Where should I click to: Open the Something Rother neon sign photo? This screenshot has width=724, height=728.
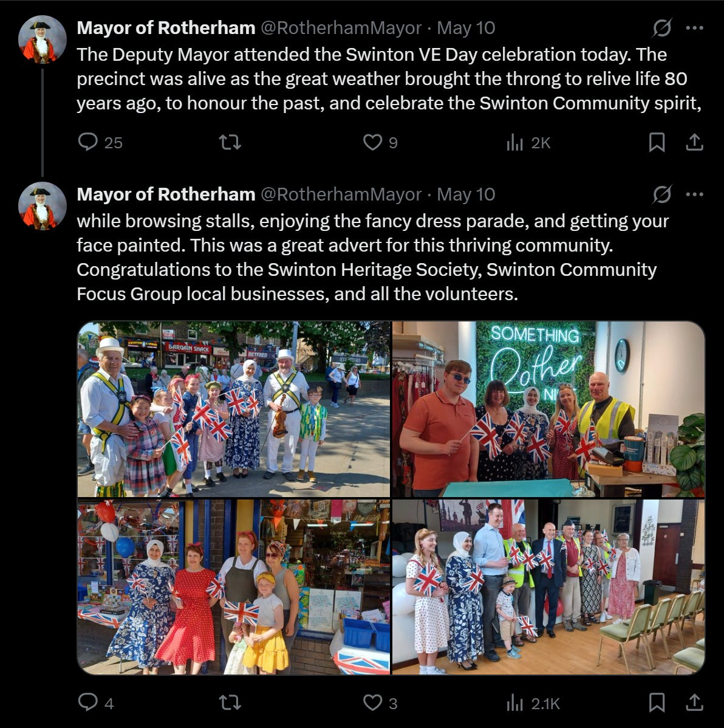548,409
